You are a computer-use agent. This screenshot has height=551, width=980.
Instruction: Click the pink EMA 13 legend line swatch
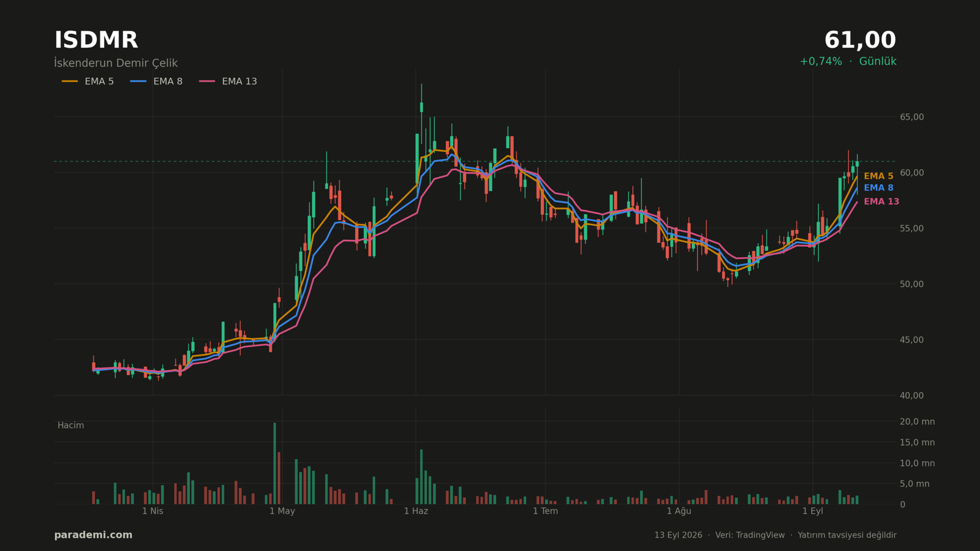point(207,81)
